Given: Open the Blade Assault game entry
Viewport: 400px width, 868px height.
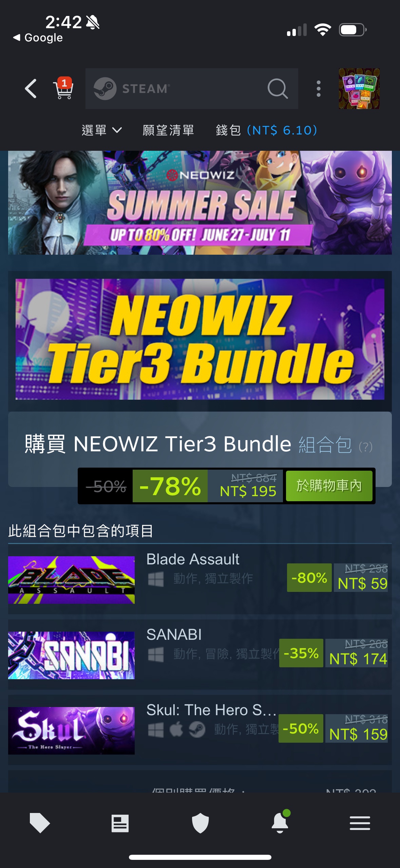Looking at the screenshot, I should (200, 579).
